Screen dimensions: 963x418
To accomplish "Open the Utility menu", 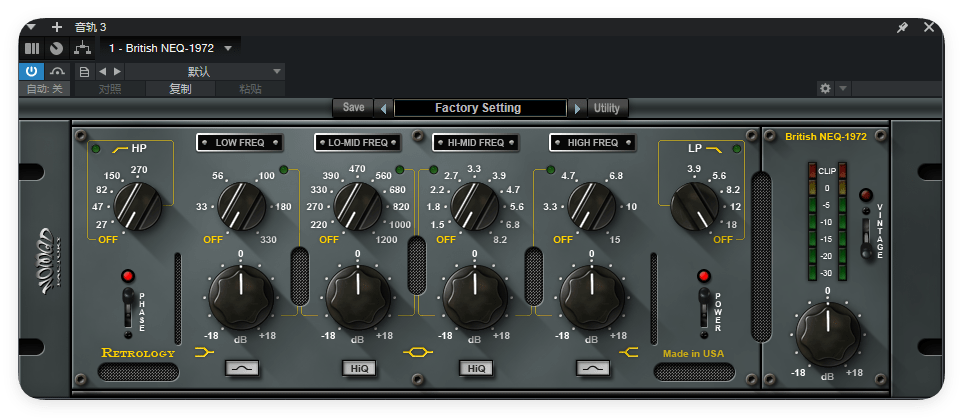I will tap(607, 107).
